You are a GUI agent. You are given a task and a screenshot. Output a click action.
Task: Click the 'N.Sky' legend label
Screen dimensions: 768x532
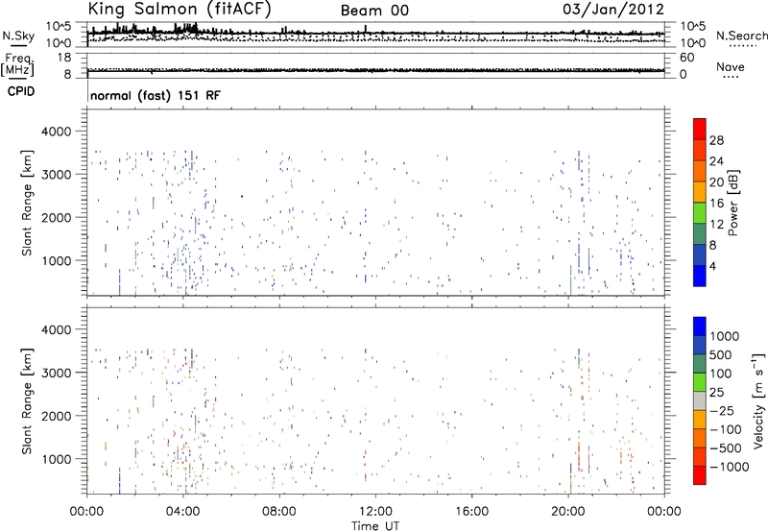point(18,36)
